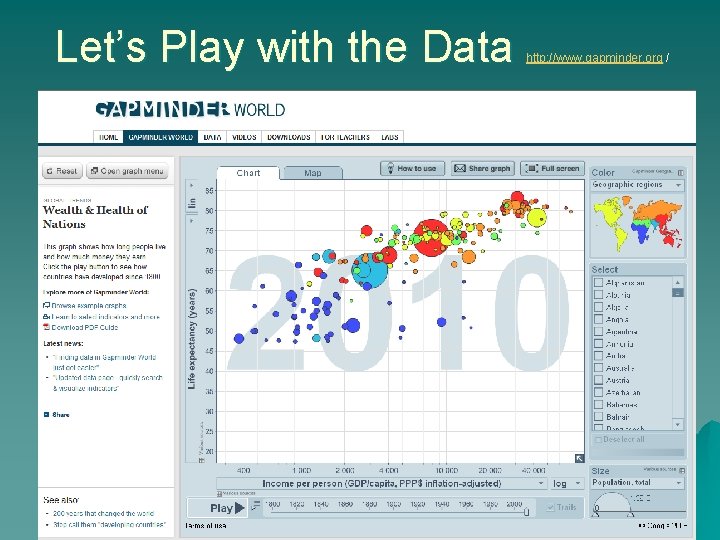Switch to the Chart tab
The image size is (720, 540).
pyautogui.click(x=248, y=173)
